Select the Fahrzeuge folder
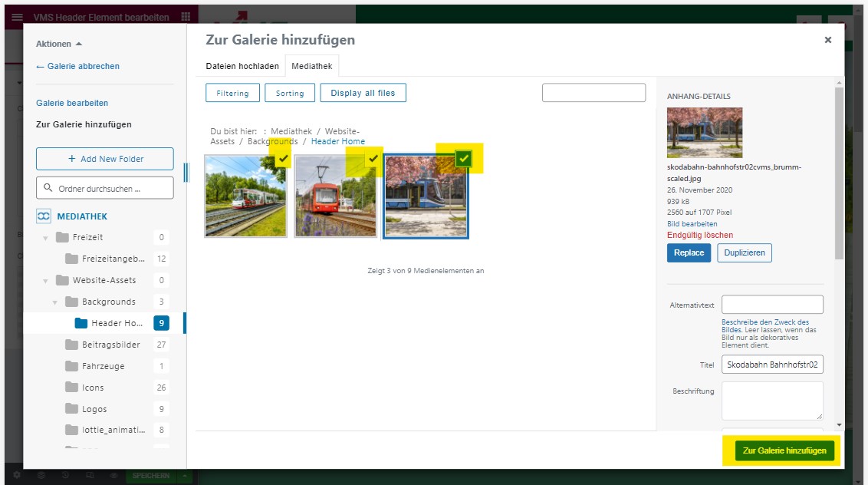 coord(103,366)
